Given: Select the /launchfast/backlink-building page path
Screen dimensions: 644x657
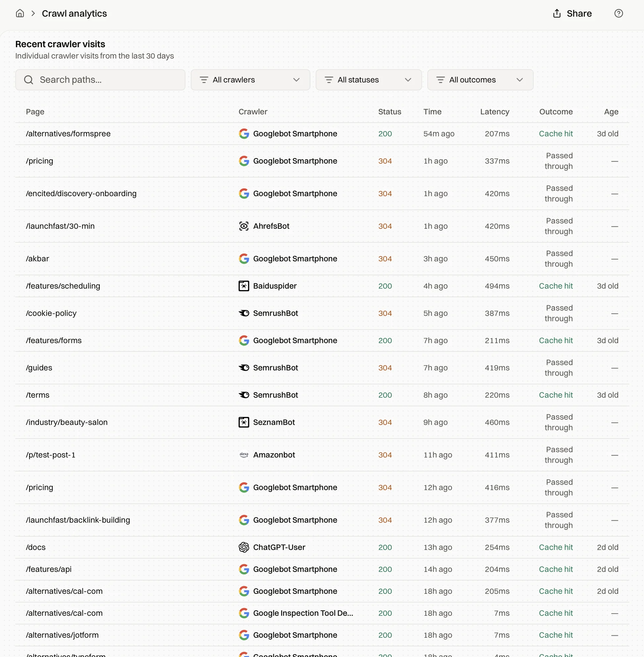Looking at the screenshot, I should [77, 520].
